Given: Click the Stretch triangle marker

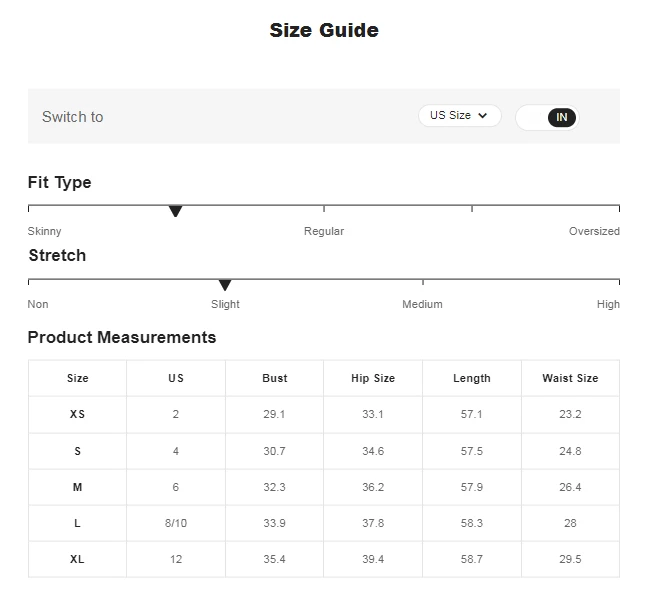Looking at the screenshot, I should (225, 285).
